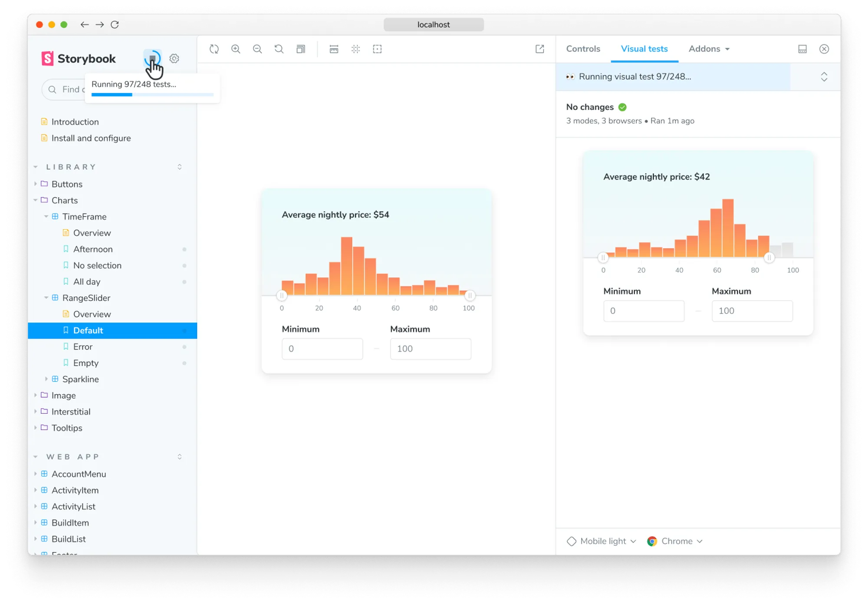Click the zoom out icon in toolbar
This screenshot has height=603, width=868.
(x=258, y=49)
